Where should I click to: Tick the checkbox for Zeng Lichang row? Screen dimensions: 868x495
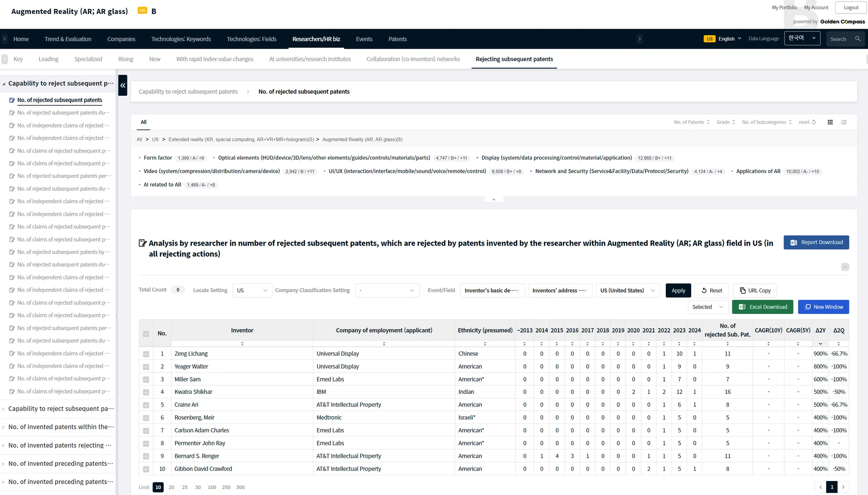(146, 354)
